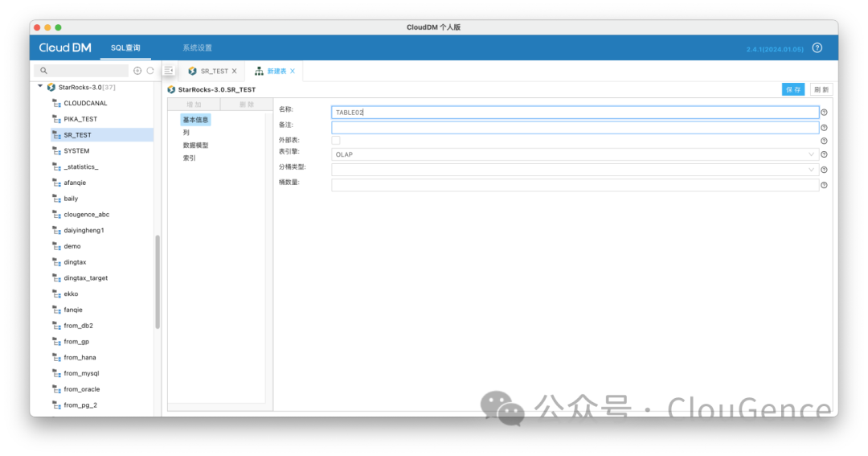The width and height of the screenshot is (868, 456).
Task: Click the search magnifier icon in sidebar
Action: [43, 71]
